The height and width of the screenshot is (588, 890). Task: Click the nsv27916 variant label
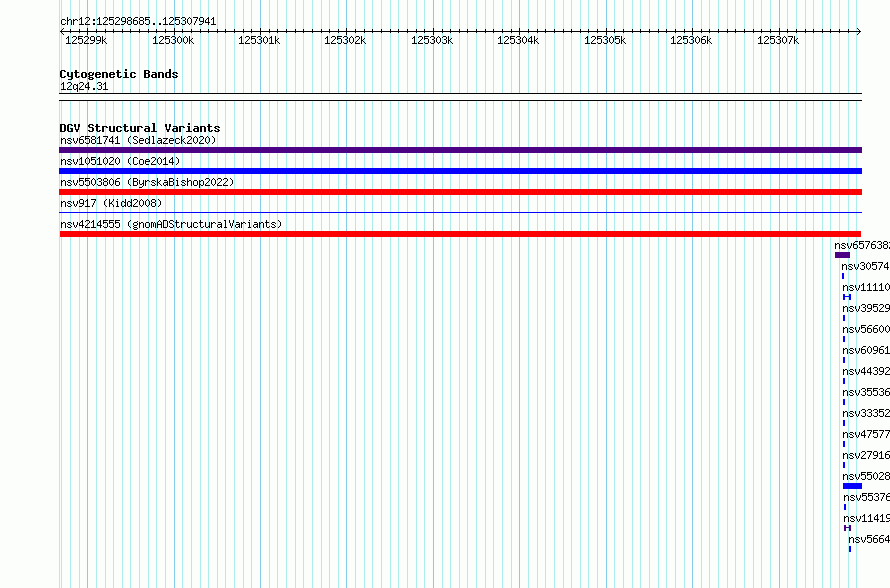[866, 455]
